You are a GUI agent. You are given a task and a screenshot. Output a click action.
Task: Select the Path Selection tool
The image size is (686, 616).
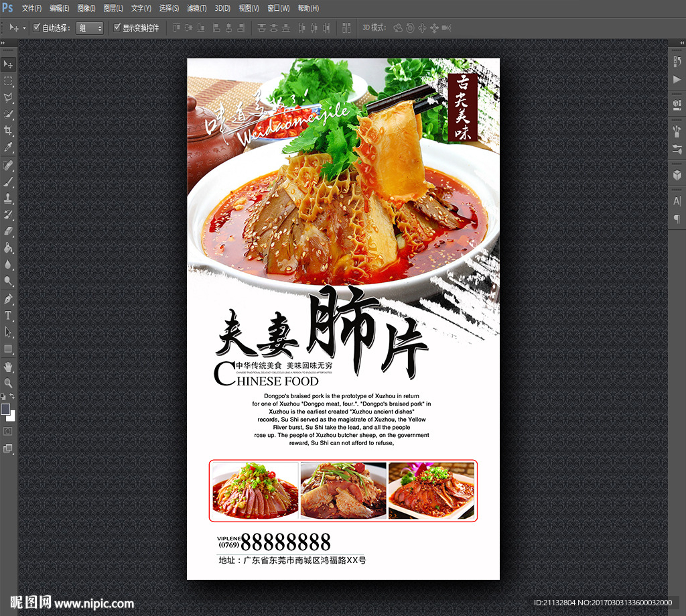pyautogui.click(x=8, y=332)
